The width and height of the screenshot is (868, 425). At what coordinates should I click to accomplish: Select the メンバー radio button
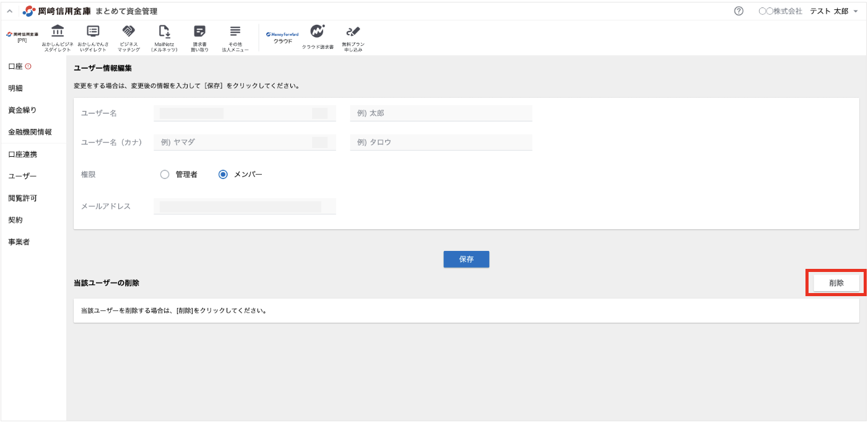[223, 175]
